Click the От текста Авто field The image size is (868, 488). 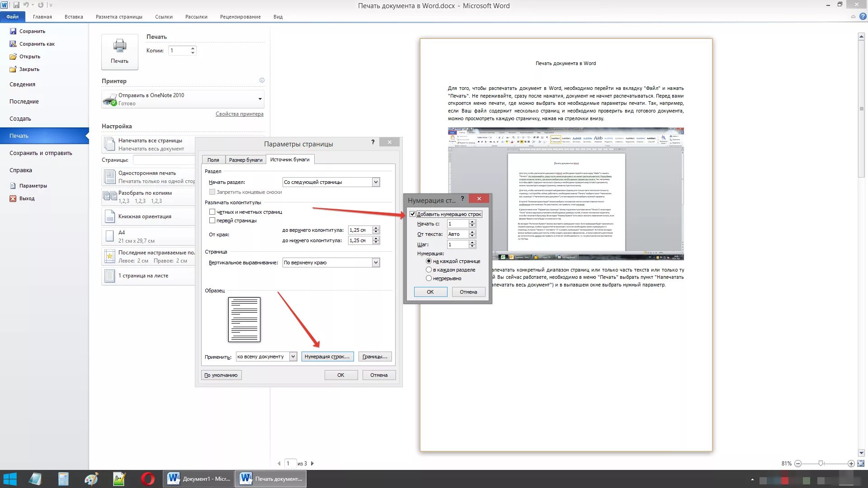(x=458, y=234)
